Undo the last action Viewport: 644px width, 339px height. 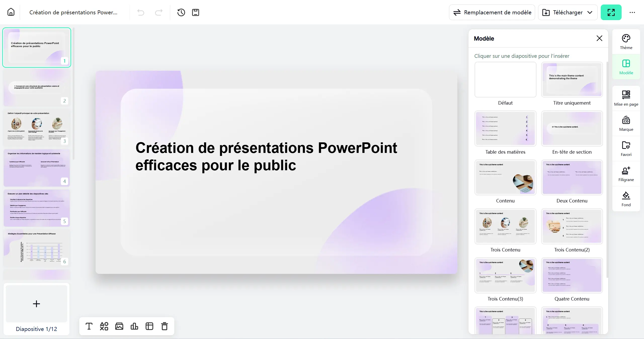pos(141,12)
